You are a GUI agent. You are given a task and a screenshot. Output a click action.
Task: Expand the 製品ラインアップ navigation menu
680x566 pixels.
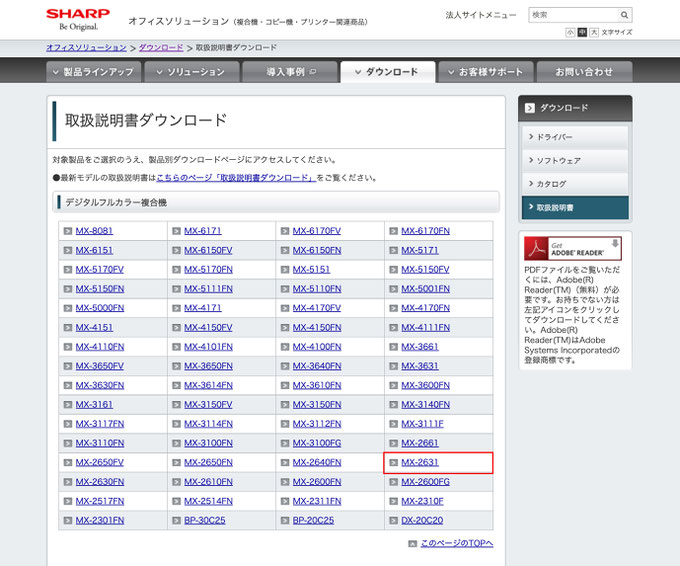coord(94,72)
